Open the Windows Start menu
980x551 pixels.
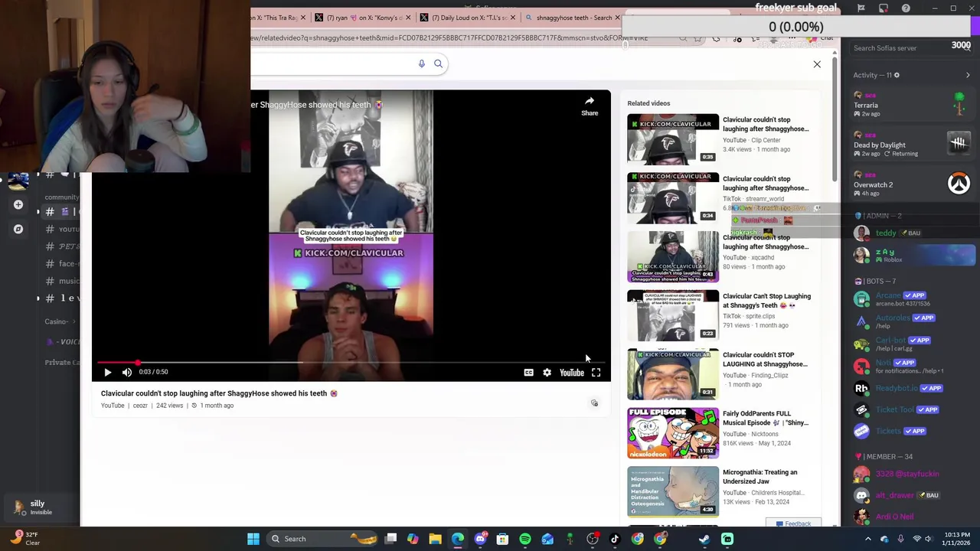click(253, 539)
